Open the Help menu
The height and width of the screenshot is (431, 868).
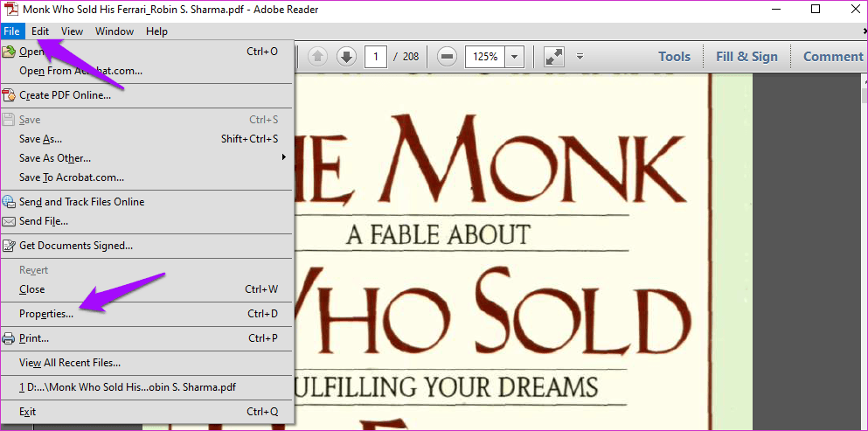pos(156,31)
